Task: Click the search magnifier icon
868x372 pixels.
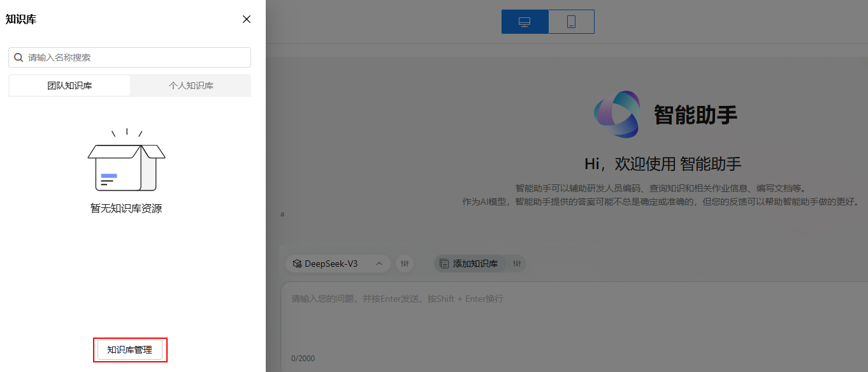Action: 18,57
